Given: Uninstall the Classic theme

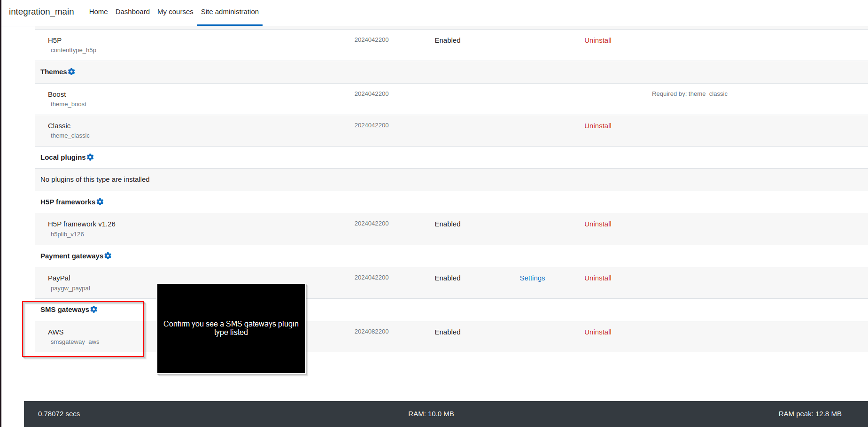Looking at the screenshot, I should point(597,126).
